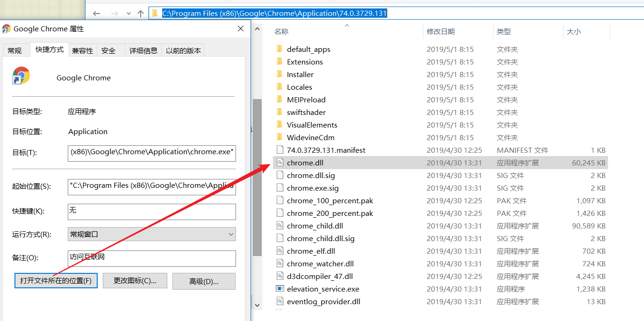644x321 pixels.
Task: Click the MANIFEST 文件 type cell
Action: tap(522, 150)
